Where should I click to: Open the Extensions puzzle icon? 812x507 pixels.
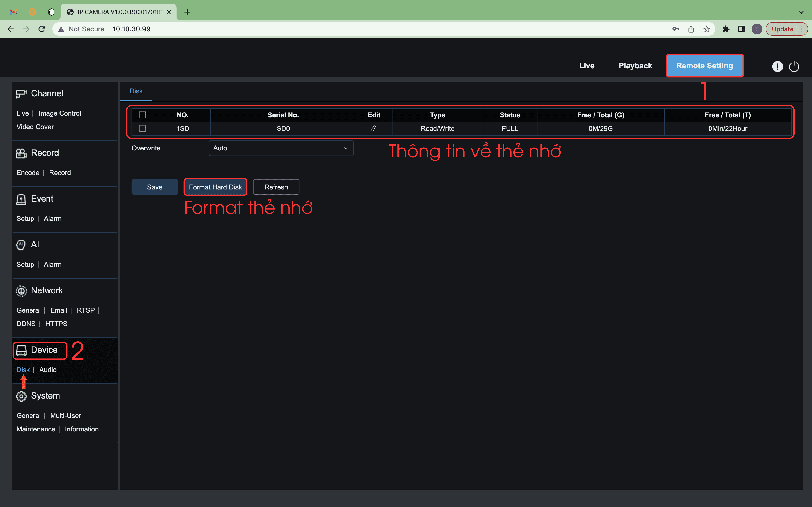coord(726,29)
